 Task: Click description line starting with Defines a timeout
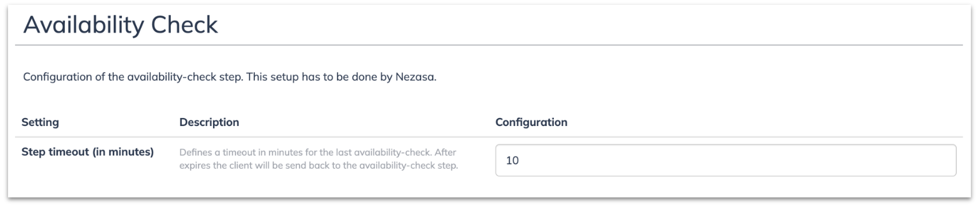(318, 152)
